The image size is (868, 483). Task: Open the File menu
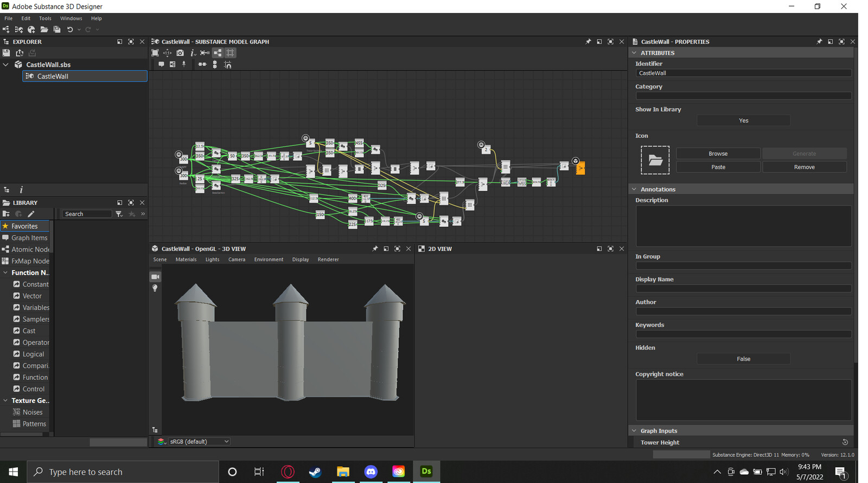click(x=9, y=18)
